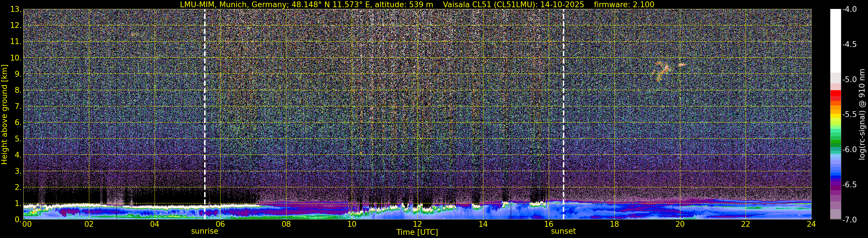868x238 pixels.
Task: Click the time axis tick "18"
Action: [x=614, y=224]
